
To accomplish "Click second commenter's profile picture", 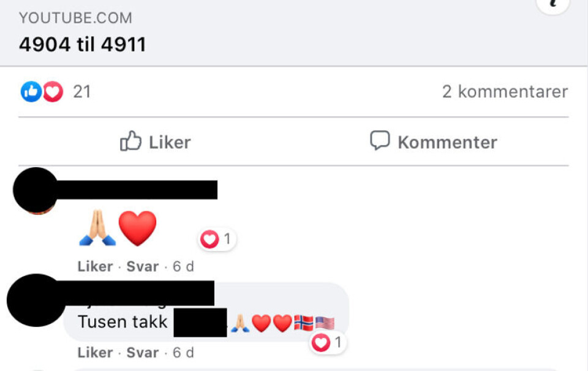I will tap(36, 300).
